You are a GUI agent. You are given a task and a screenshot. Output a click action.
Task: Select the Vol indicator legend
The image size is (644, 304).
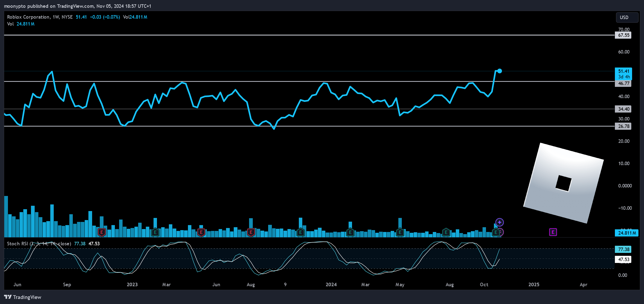[21, 24]
